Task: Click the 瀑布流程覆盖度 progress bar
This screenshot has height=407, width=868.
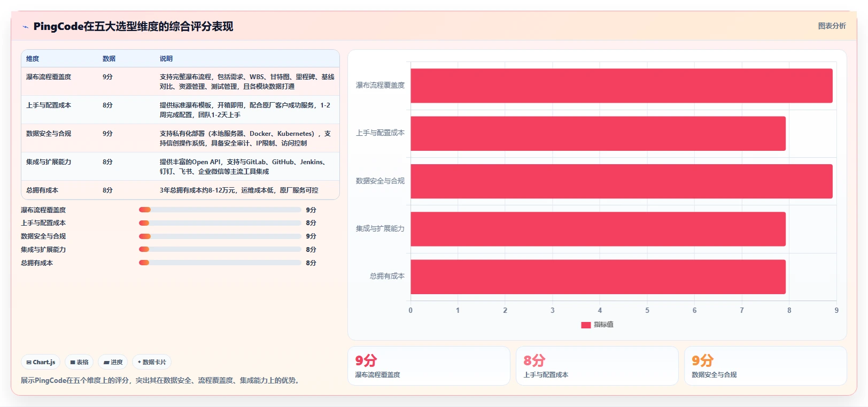Action: point(220,210)
